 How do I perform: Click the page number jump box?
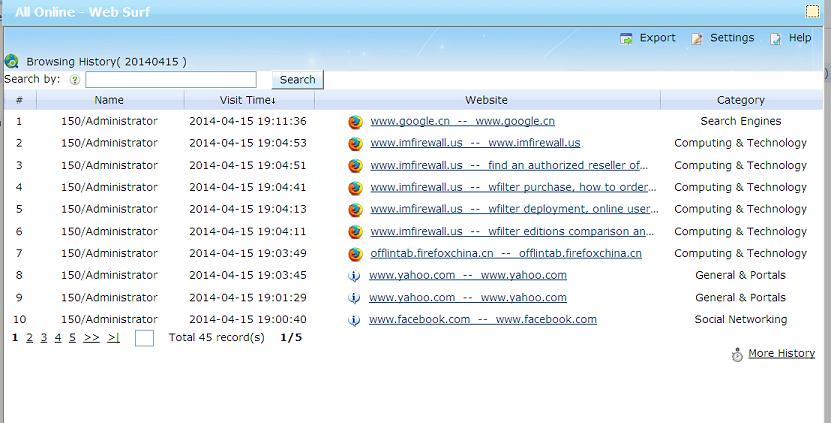(x=144, y=338)
